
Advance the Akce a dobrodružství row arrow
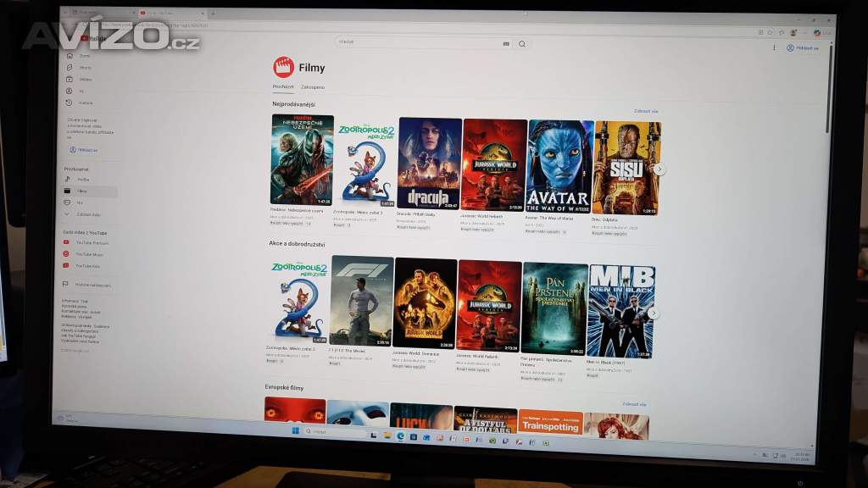[654, 313]
